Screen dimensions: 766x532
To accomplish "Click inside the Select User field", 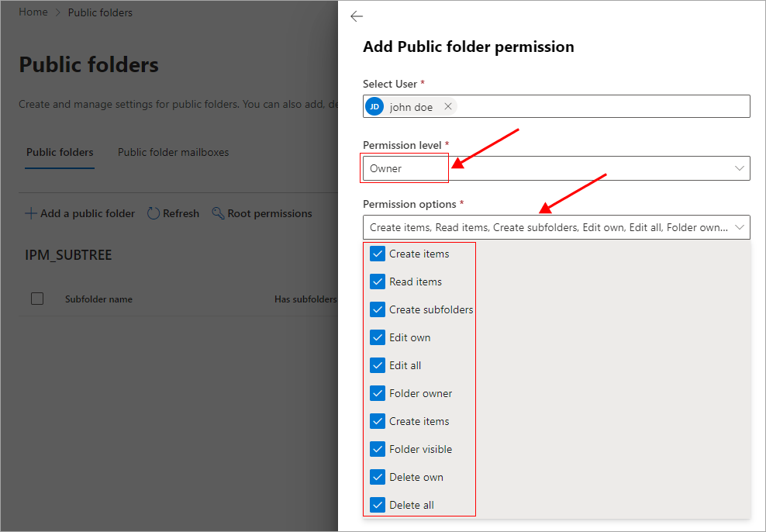I will click(x=601, y=107).
